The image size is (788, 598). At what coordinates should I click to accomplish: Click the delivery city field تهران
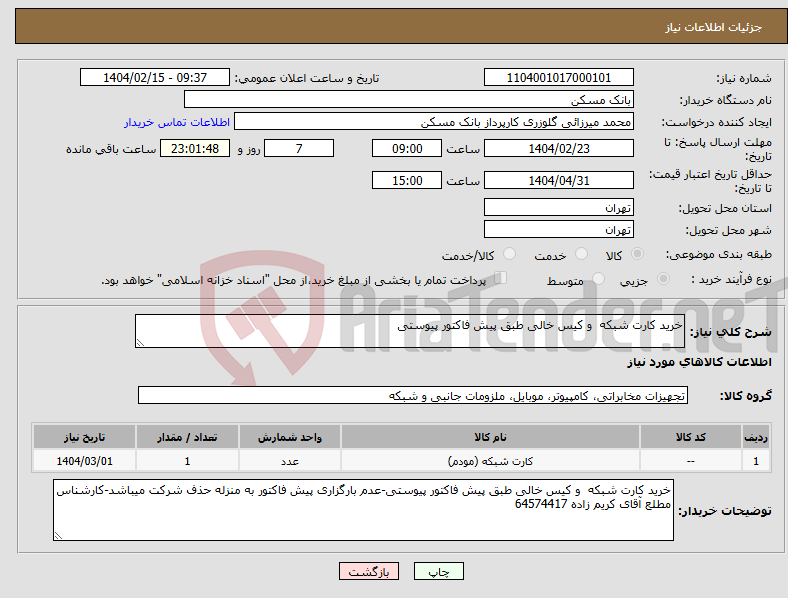[x=558, y=229]
